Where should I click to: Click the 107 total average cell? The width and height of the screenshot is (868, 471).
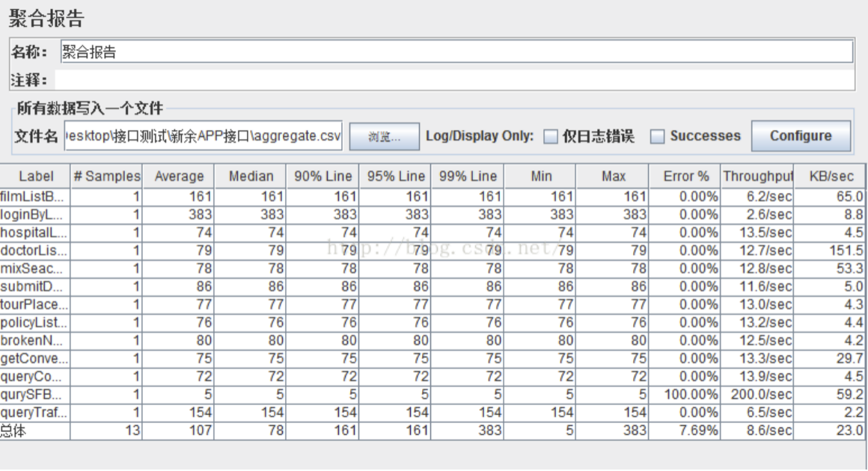tap(178, 431)
